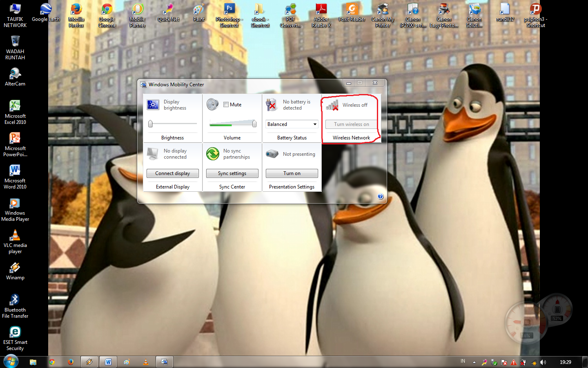
Task: Tick the Mute checkbox
Action: point(226,105)
